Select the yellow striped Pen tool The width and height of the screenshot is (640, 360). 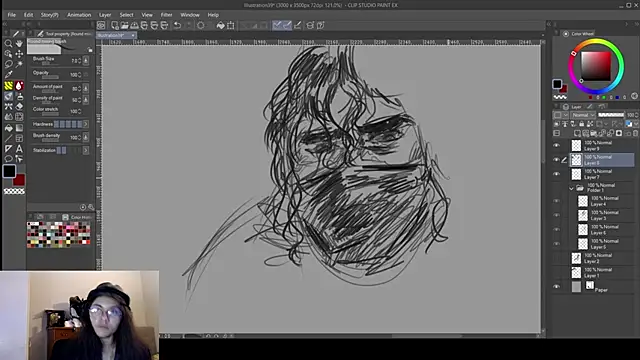point(8,86)
